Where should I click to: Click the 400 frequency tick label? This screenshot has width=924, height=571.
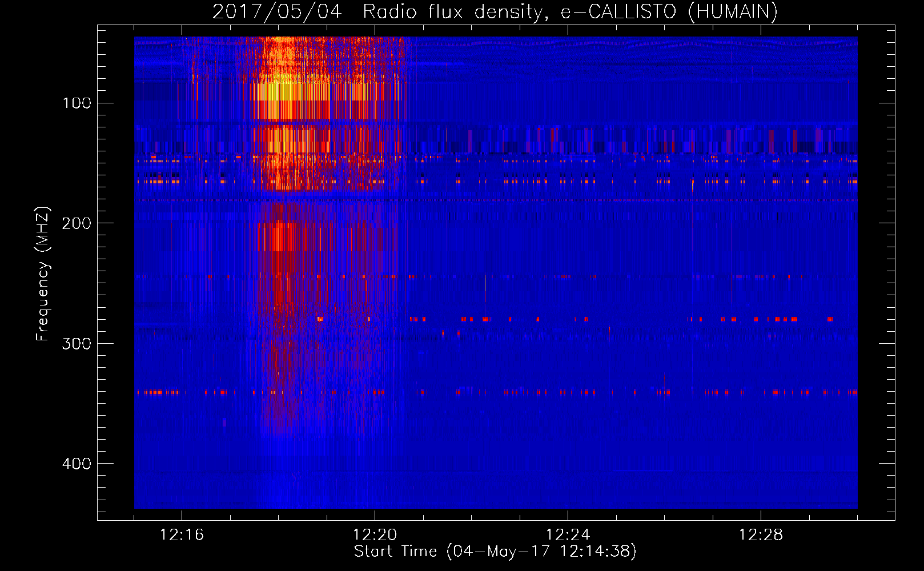pyautogui.click(x=77, y=464)
